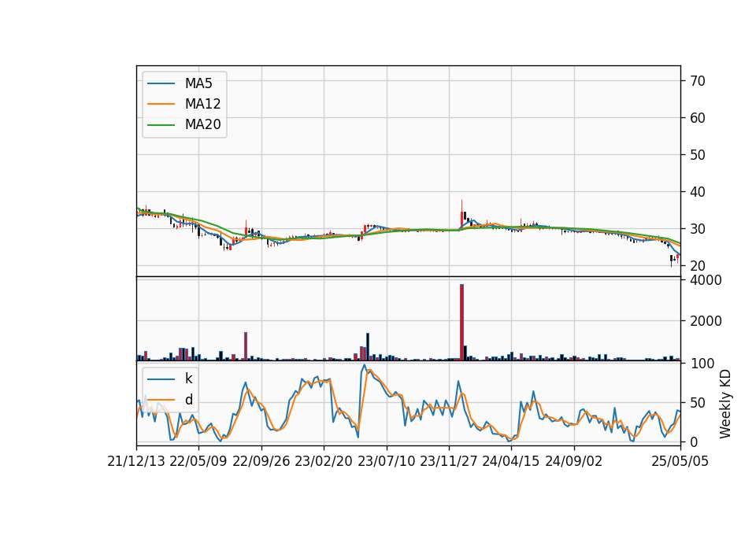Click the 23/07/10 date axis label
This screenshot has height=543, width=756.
pos(386,461)
